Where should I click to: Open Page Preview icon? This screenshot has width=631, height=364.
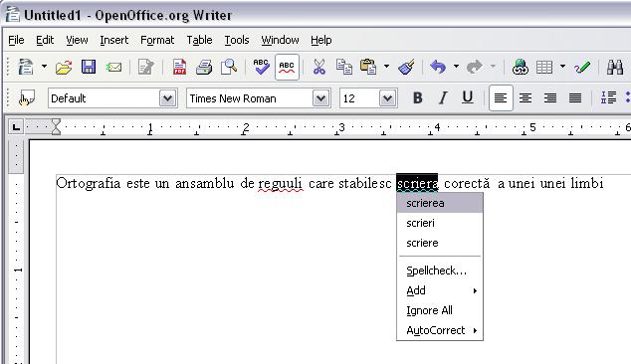[229, 67]
